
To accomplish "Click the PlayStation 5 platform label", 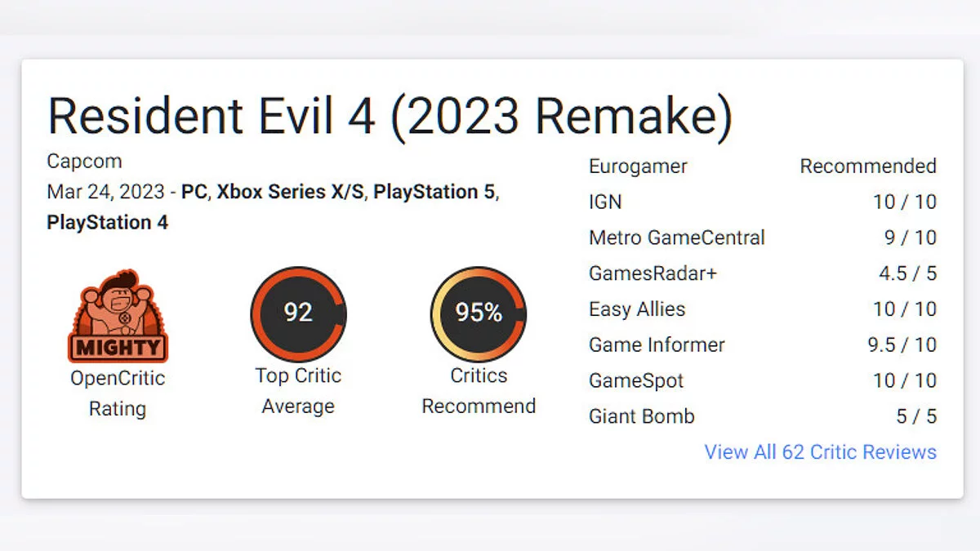I will (x=434, y=192).
